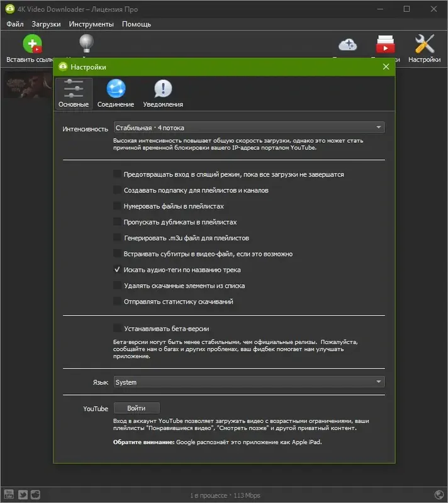Click the Twitter icon in status bar

[x=23, y=494]
